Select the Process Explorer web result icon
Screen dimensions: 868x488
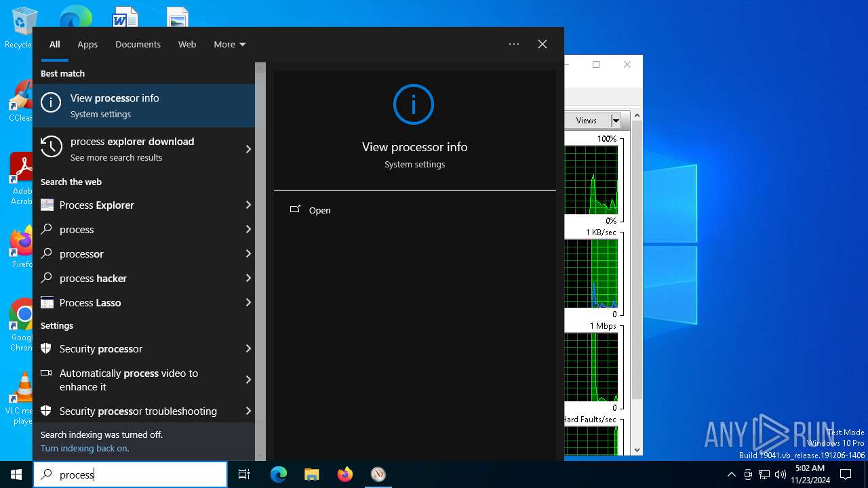point(47,205)
